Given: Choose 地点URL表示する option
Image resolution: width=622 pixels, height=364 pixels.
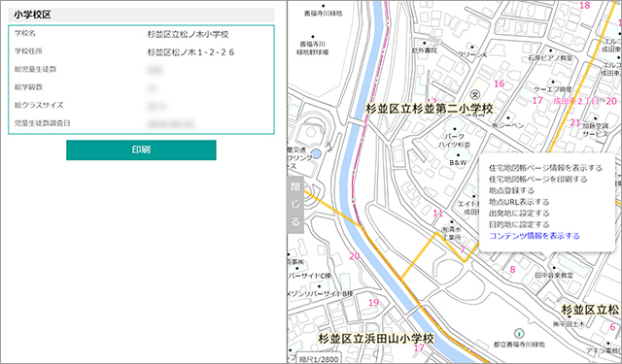Looking at the screenshot, I should (x=519, y=202).
